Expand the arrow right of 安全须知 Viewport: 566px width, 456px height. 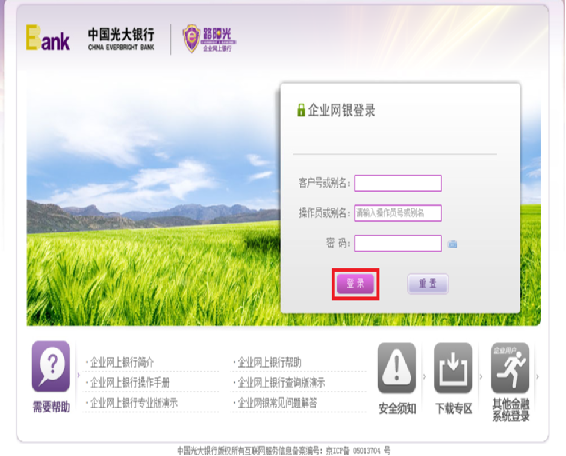coord(424,377)
